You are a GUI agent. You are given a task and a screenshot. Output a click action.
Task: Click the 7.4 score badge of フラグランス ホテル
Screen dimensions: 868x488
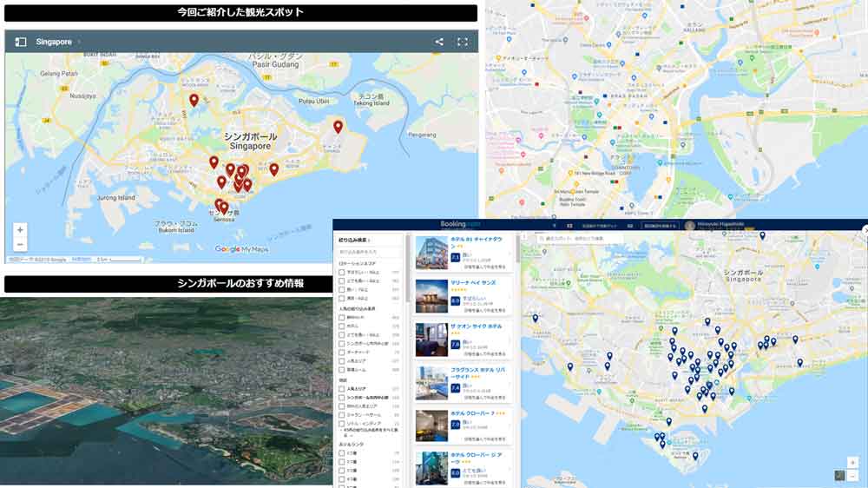coord(455,388)
